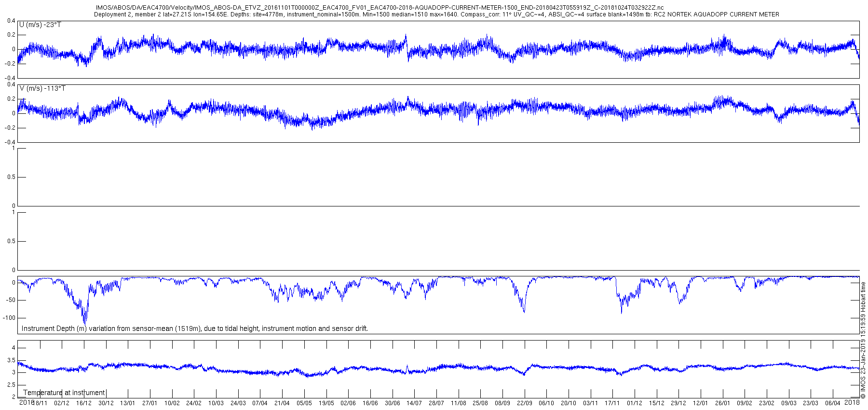Click the '2018' end year label
This screenshot has height=410, width=868.
(x=852, y=402)
